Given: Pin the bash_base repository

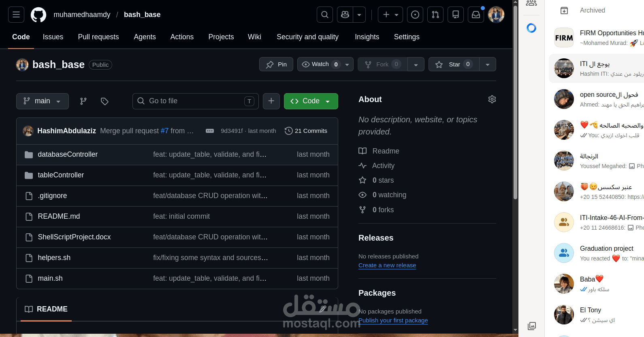Looking at the screenshot, I should [x=276, y=64].
